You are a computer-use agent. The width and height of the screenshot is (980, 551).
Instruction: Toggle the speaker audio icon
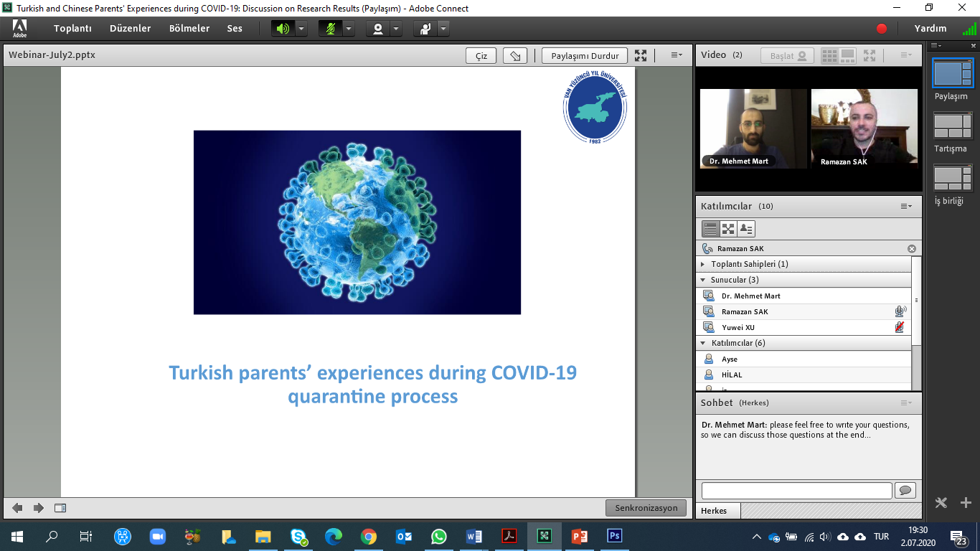click(x=283, y=29)
